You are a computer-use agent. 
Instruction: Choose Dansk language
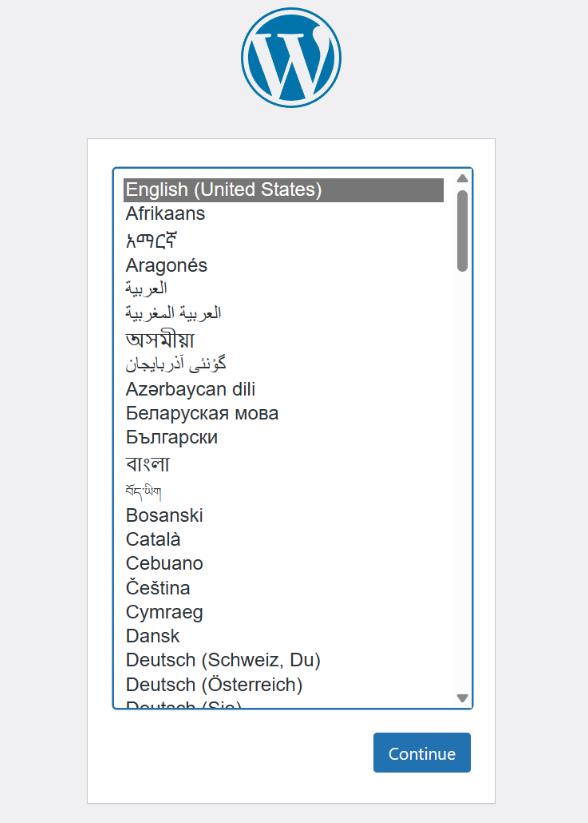(x=284, y=636)
